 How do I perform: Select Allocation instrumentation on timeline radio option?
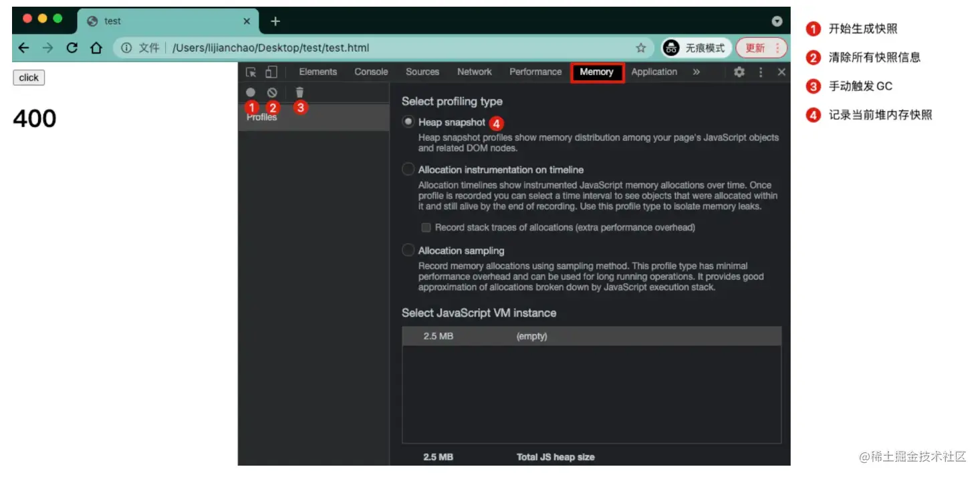click(408, 170)
